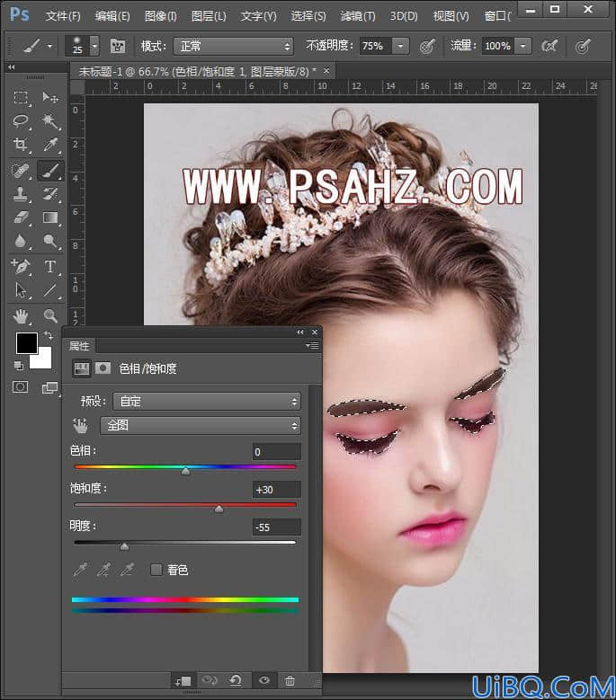Screen dimensions: 616x700
Task: Select the Eraser tool
Action: tap(21, 217)
